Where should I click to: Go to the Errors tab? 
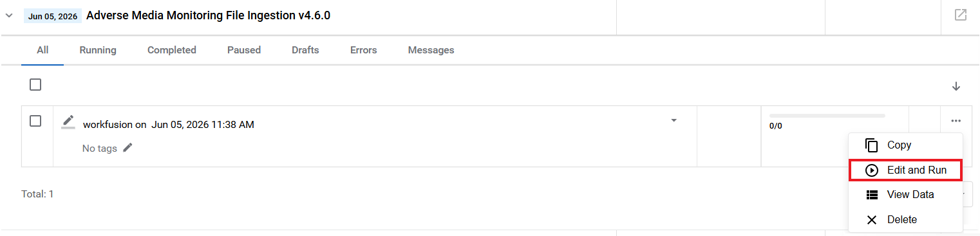click(x=364, y=50)
